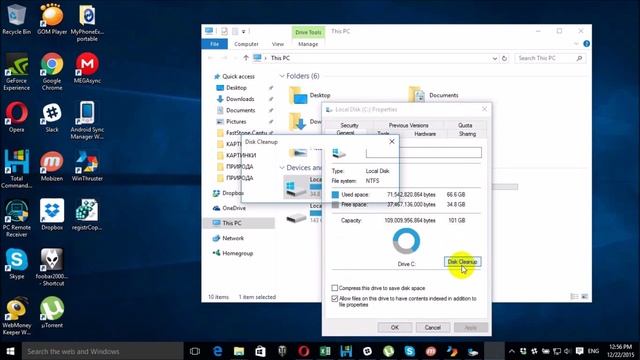This screenshot has width=640, height=360.
Task: Click Cancel in the Properties dialog
Action: pyautogui.click(x=433, y=327)
